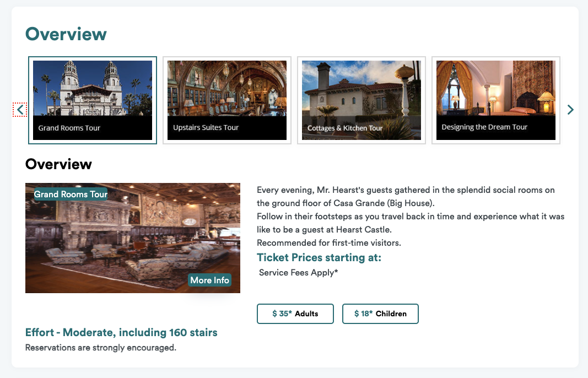The height and width of the screenshot is (378, 588).
Task: Click 'Effort - Moderate, including 160 stairs' heading
Action: tap(121, 333)
